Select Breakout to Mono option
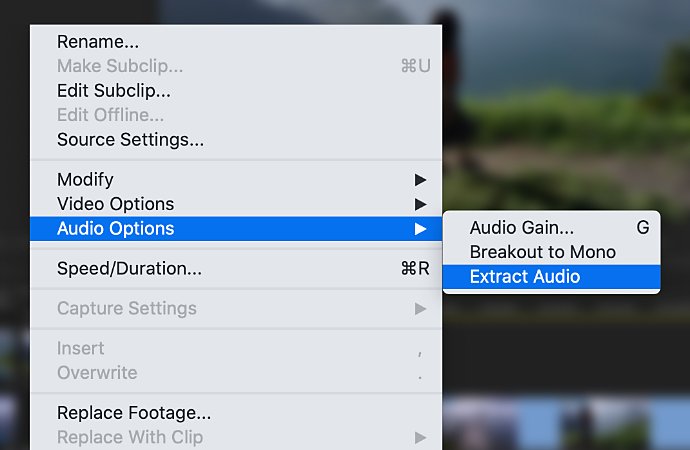 coord(551,252)
